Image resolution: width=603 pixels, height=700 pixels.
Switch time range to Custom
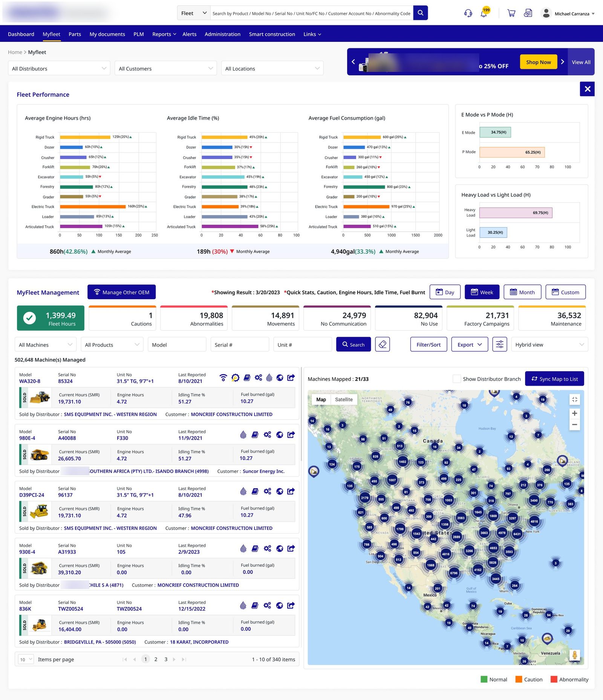click(565, 292)
